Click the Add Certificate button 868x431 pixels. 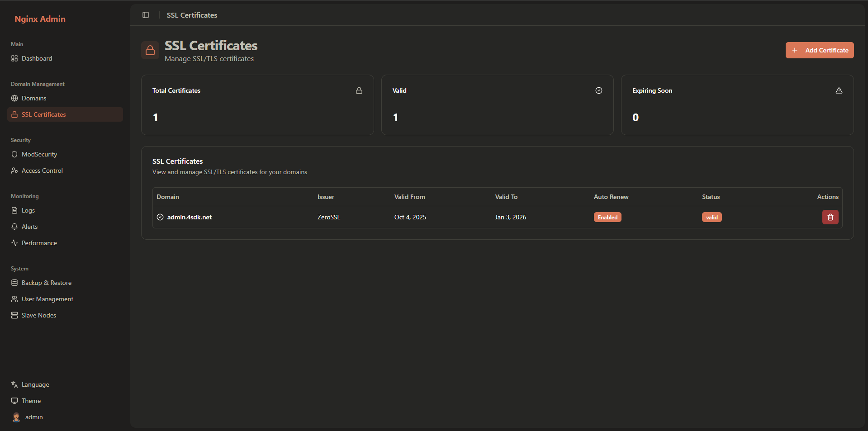tap(819, 50)
